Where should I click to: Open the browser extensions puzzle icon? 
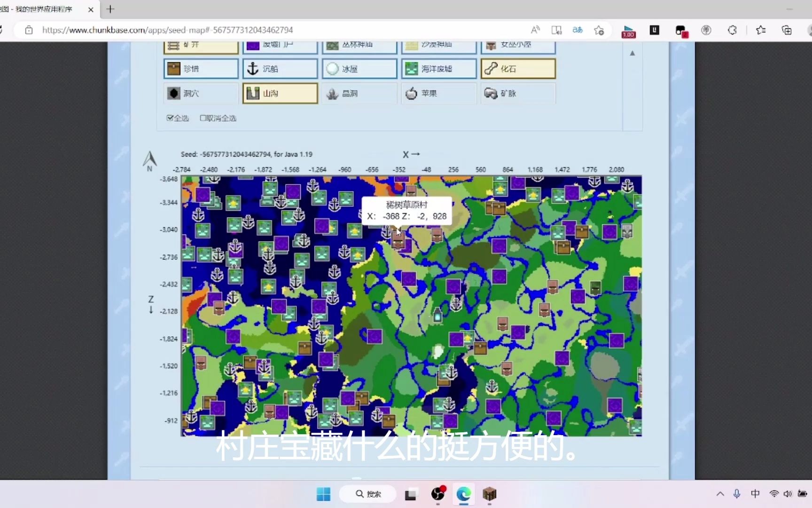[732, 30]
